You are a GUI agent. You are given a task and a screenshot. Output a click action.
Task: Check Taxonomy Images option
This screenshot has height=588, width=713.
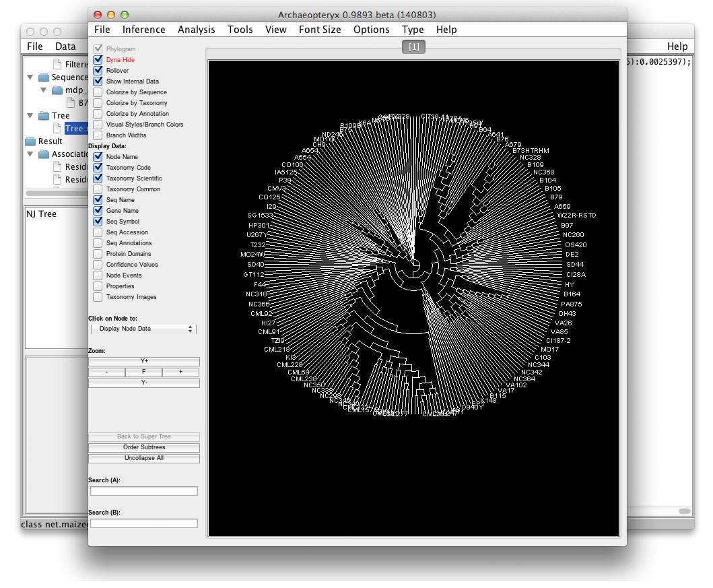[98, 297]
